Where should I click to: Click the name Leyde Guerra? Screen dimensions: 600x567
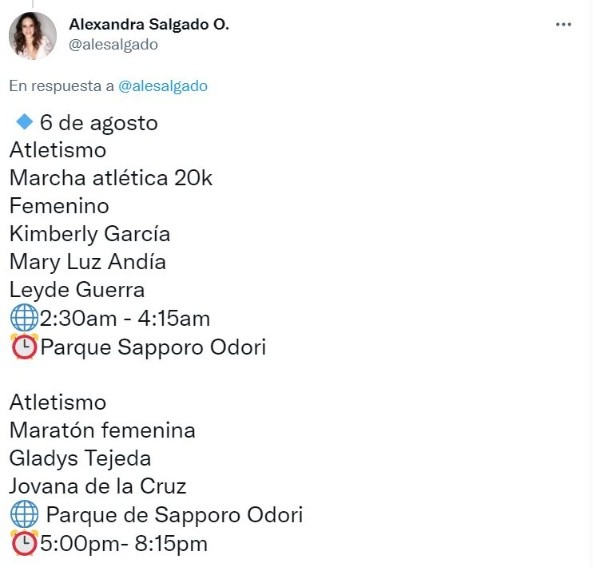coord(77,290)
